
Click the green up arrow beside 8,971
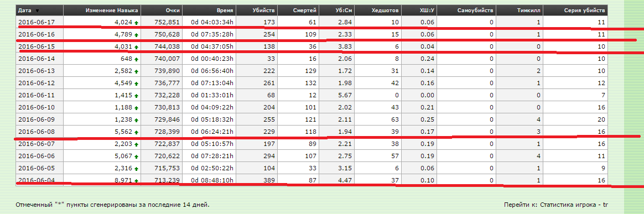136,181
